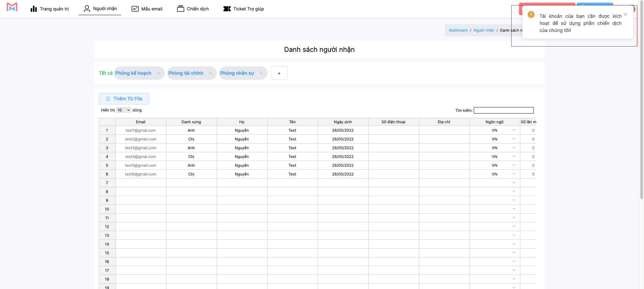The height and width of the screenshot is (289, 644).
Task: Open the Hiển thị rows-per-page dropdown
Action: pyautogui.click(x=124, y=110)
